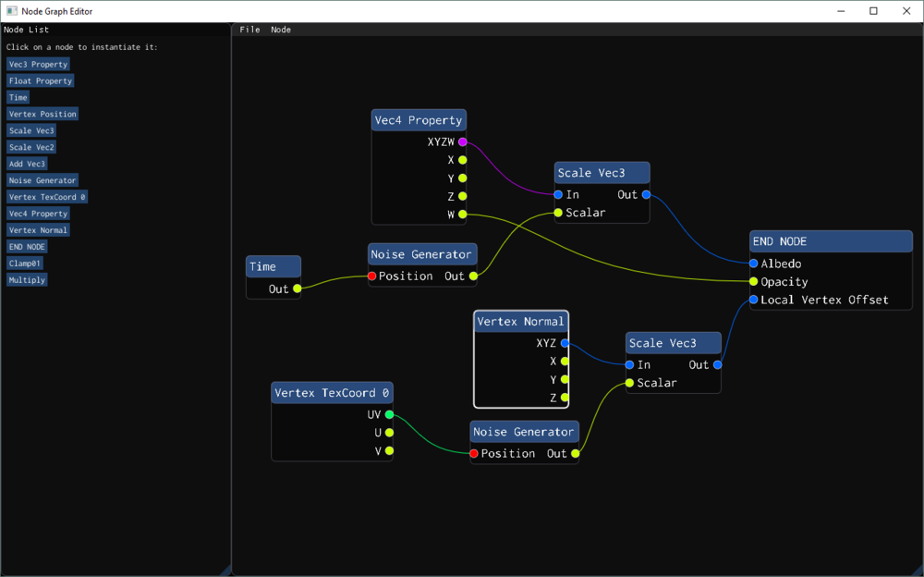Select the Vertex Normal node by its header
The height and width of the screenshot is (577, 924).
pos(520,321)
